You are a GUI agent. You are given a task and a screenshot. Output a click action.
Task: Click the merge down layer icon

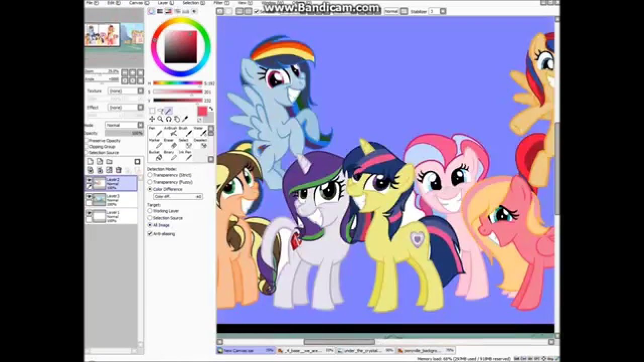coord(100,170)
